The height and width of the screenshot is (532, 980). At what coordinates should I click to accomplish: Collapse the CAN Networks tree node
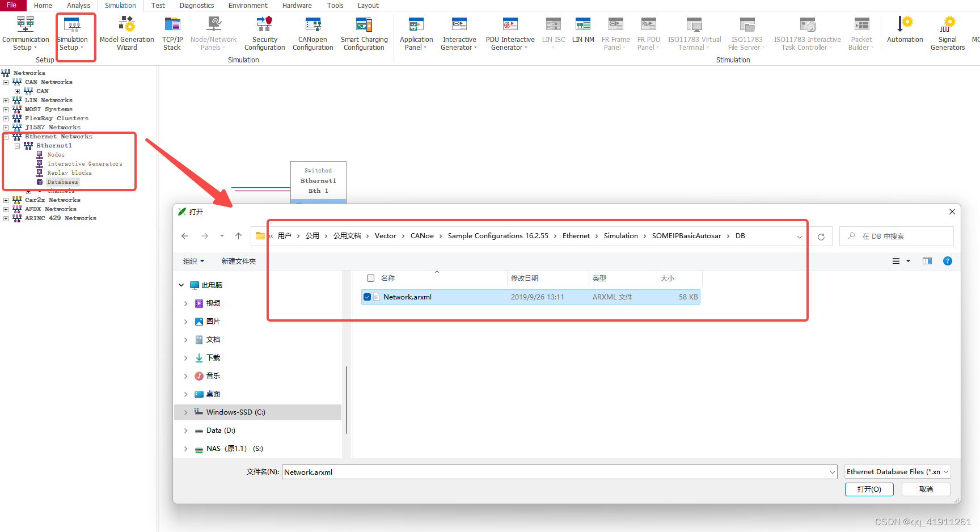point(6,82)
